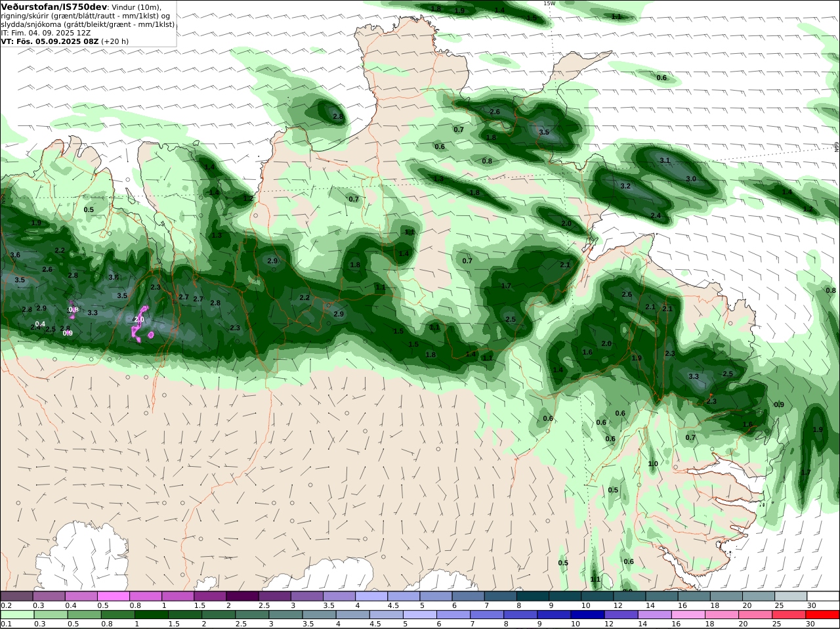Click the upper legend swatch between 4 and 4.5
Viewport: 840px width, 629px height.
[x=371, y=596]
